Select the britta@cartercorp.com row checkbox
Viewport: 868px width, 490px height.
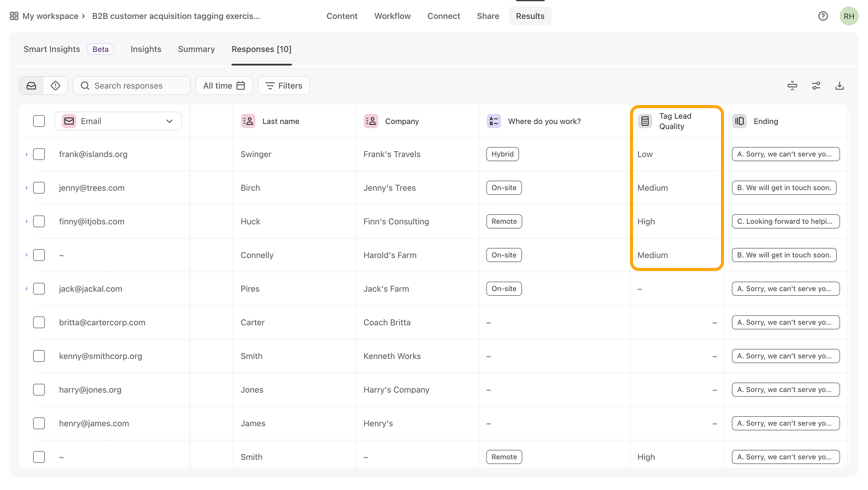click(39, 322)
